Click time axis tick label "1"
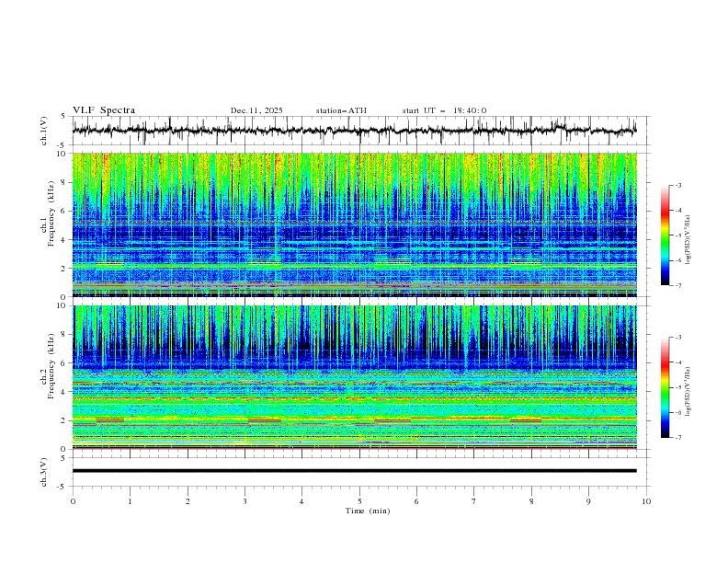Screen dimensions: 728x563 (131, 501)
